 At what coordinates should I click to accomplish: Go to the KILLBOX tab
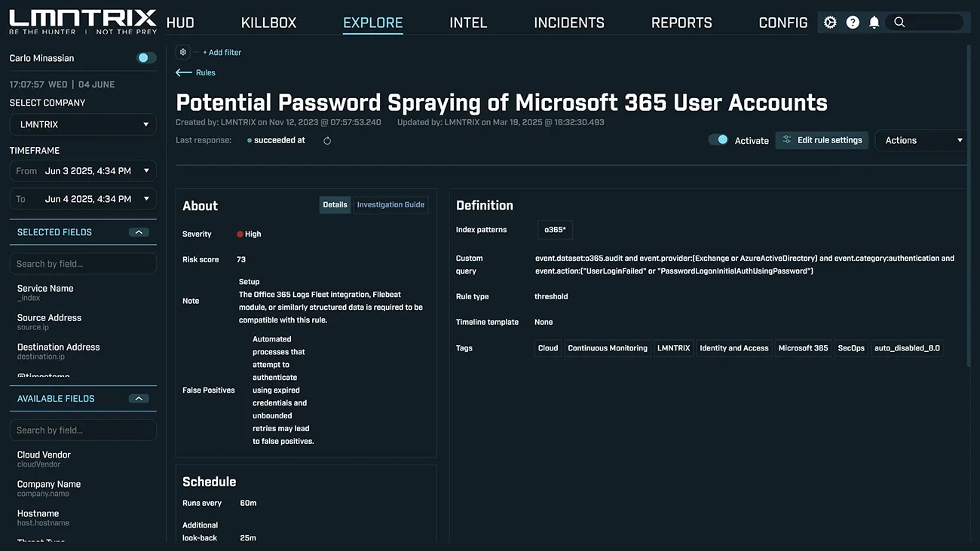(x=268, y=23)
